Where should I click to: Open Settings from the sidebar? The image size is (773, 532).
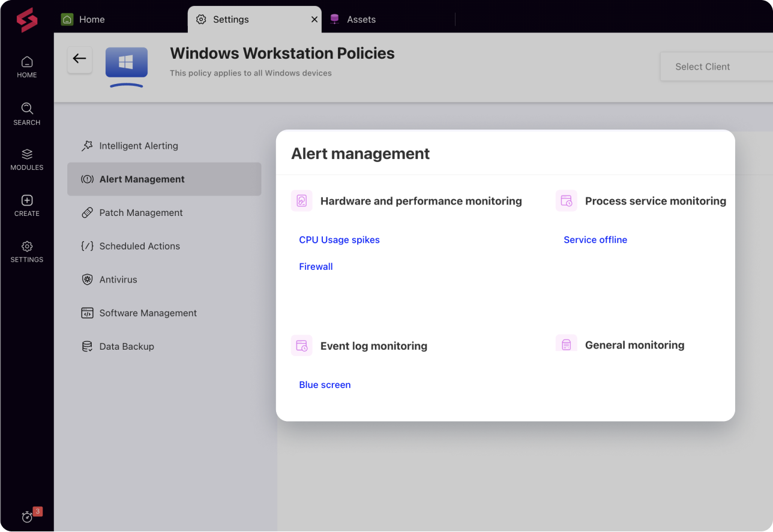(26, 250)
